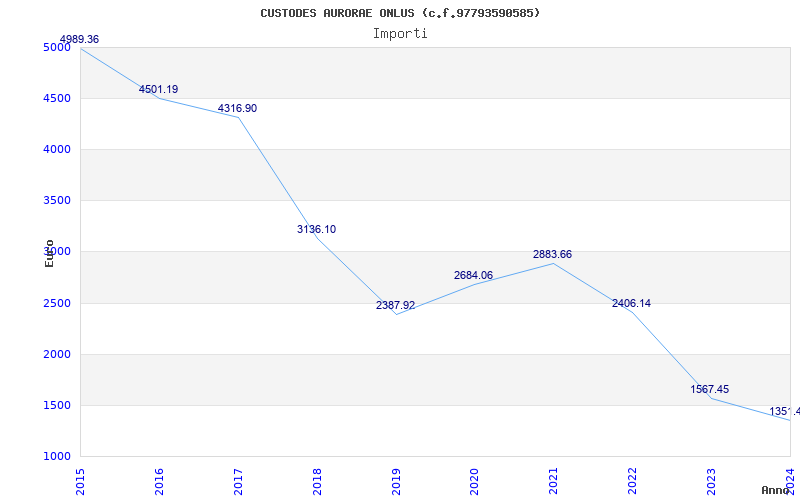Select the 1567.45 data label

[x=710, y=389]
